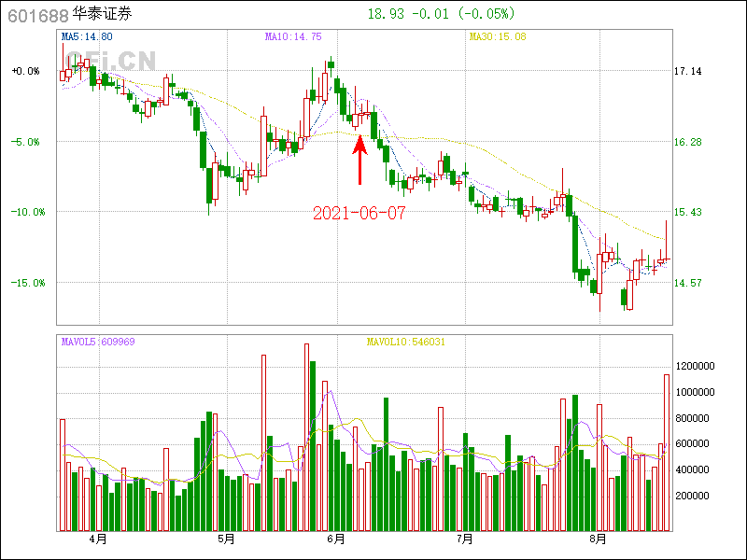Select the MA10:14.75 indicator label
Screen dimensions: 747x560
coord(293,36)
